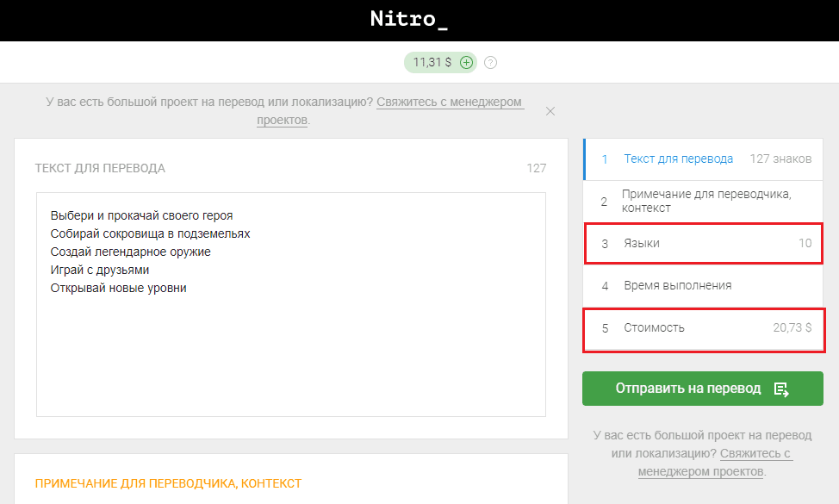Go to step 2 'Примечание для переводчика, контекст'
The width and height of the screenshot is (839, 504).
point(705,201)
